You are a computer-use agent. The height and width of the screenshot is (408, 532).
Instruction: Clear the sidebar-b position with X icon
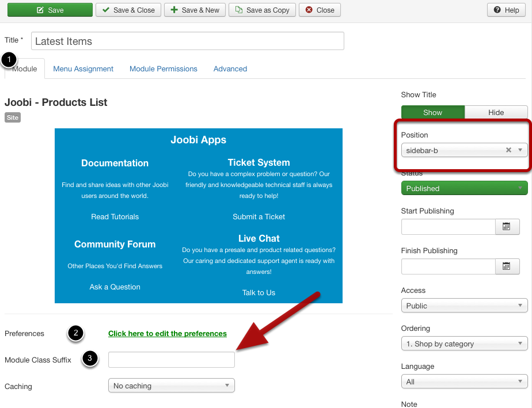pos(508,150)
